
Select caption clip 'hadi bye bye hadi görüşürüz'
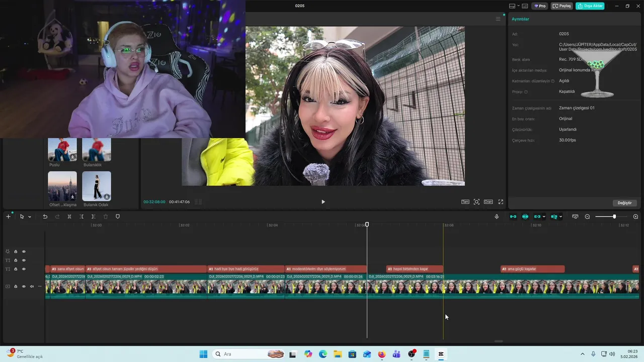246,269
